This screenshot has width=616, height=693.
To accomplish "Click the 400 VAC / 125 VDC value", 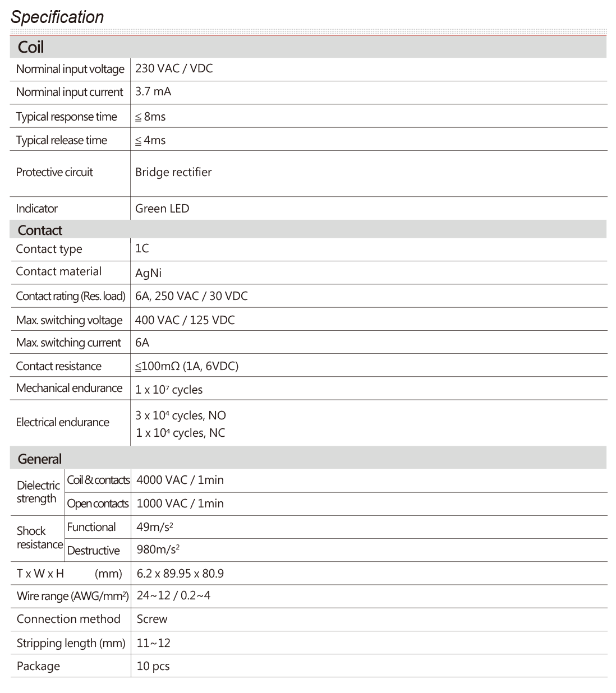I will click(185, 320).
